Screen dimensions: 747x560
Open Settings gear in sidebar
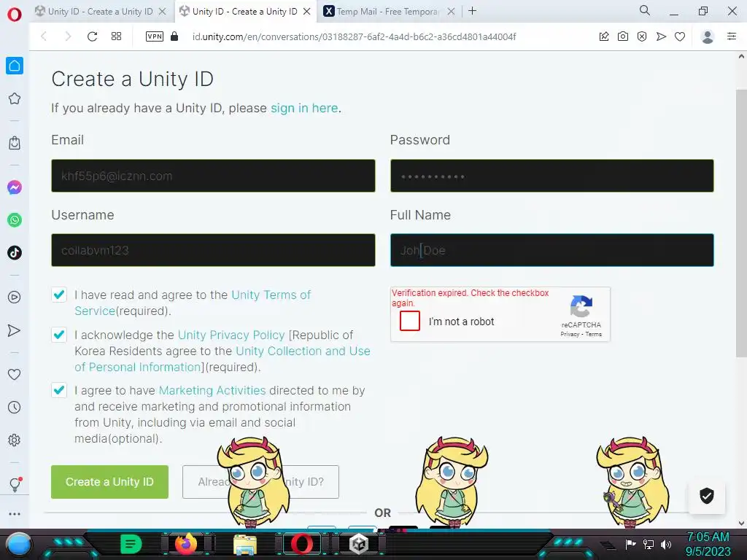tap(15, 440)
